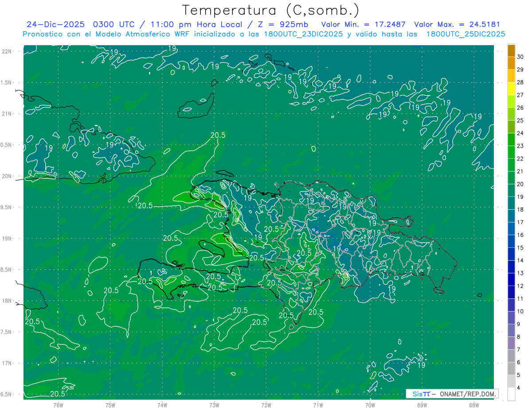Click the 18N latitude axis label

7,301
